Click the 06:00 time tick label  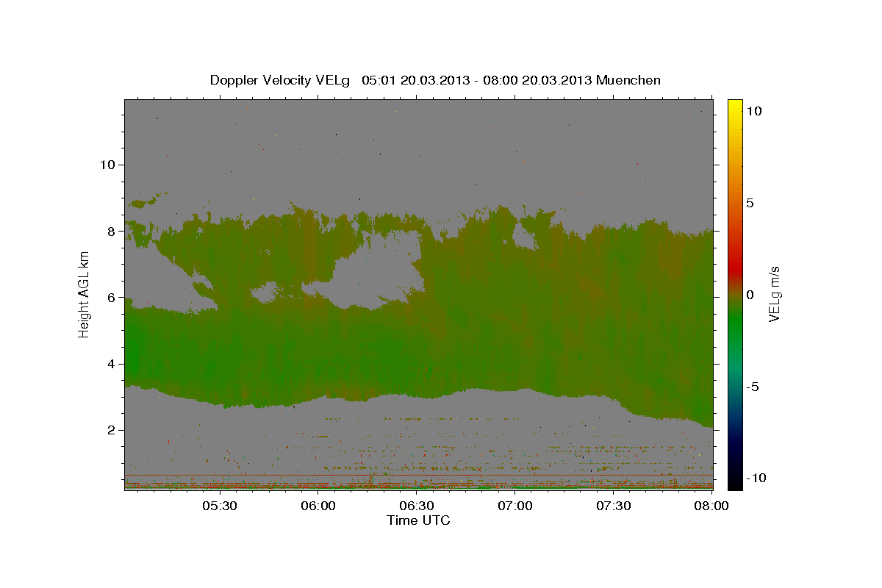point(318,506)
